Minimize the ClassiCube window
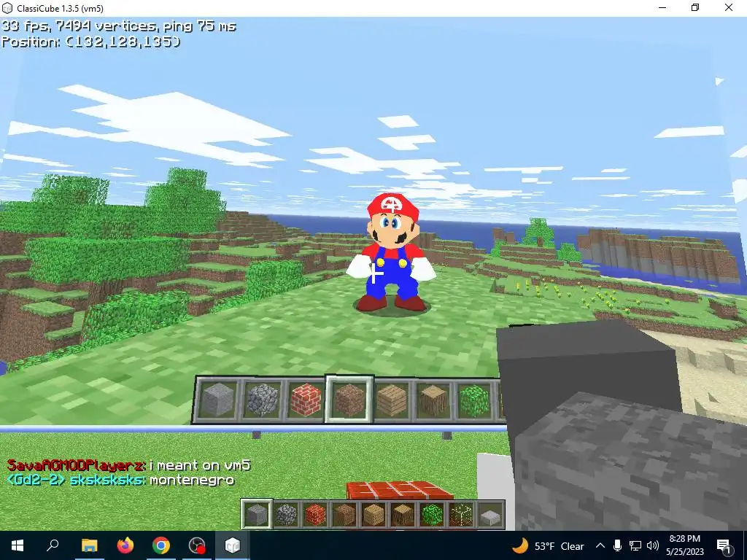 coord(662,7)
